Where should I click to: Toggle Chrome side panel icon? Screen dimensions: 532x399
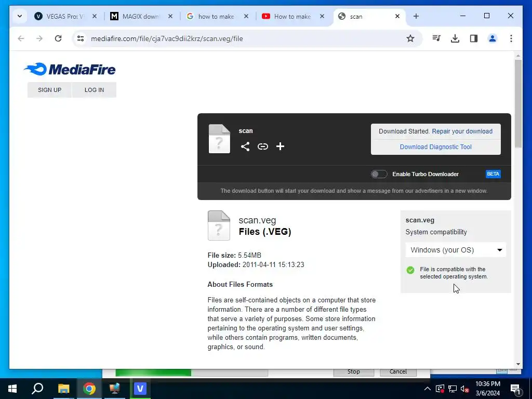[x=474, y=38]
